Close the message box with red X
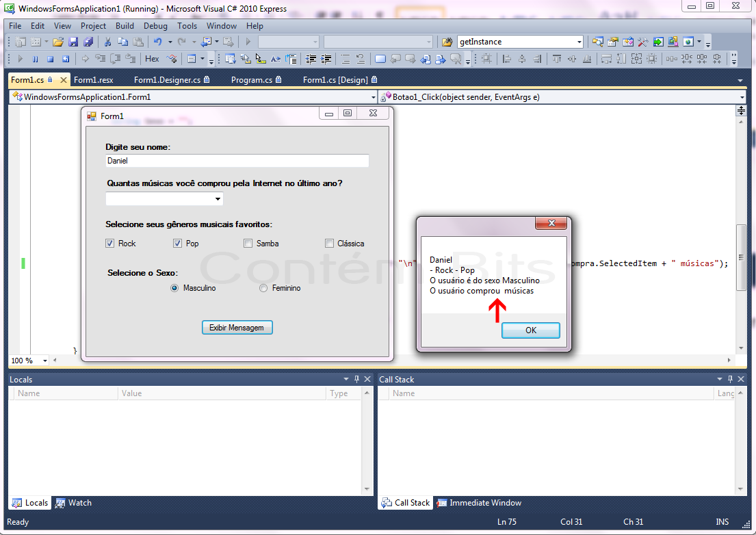The image size is (756, 535). [x=551, y=222]
